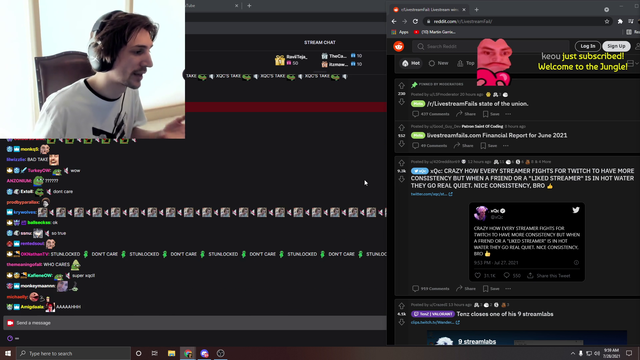Downvote the state of the union post
This screenshot has width=640, height=360.
pyautogui.click(x=402, y=102)
